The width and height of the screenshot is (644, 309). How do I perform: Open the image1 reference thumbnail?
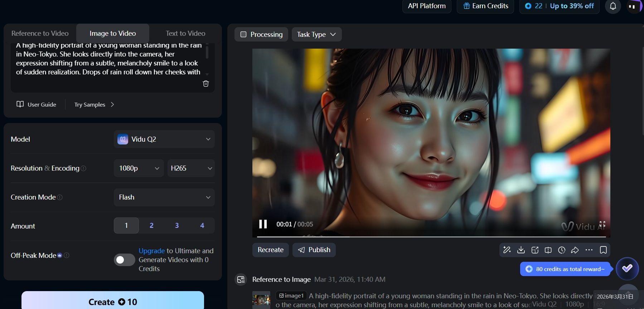pyautogui.click(x=261, y=300)
